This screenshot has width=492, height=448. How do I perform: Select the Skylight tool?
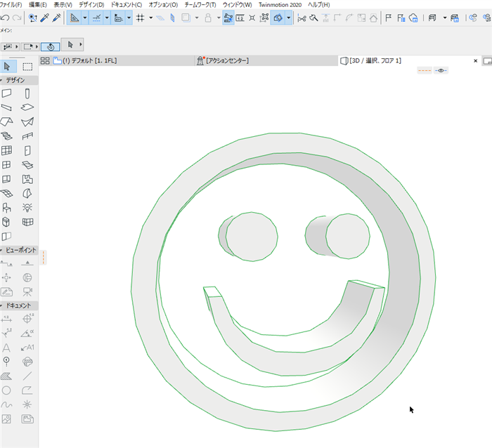(27, 165)
